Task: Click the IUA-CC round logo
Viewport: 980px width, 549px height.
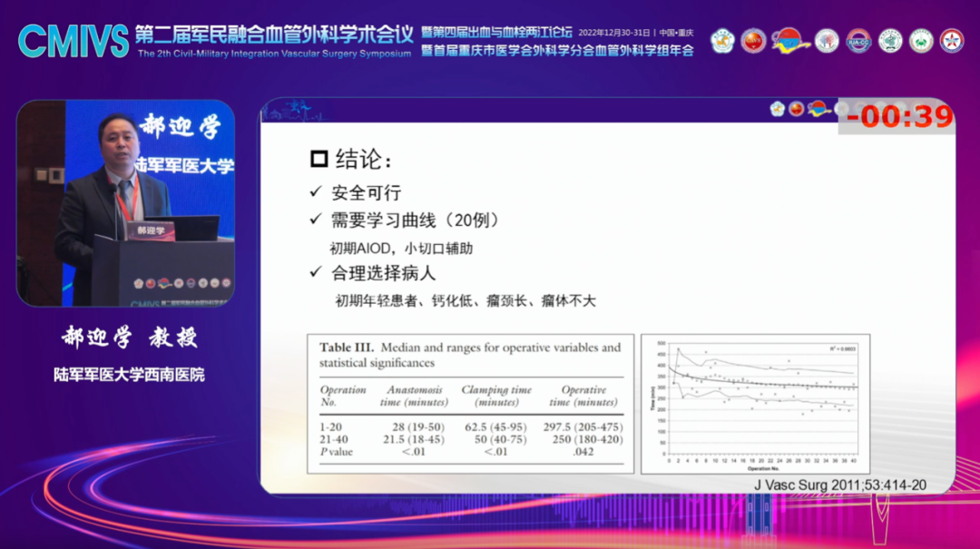Action: (x=858, y=41)
